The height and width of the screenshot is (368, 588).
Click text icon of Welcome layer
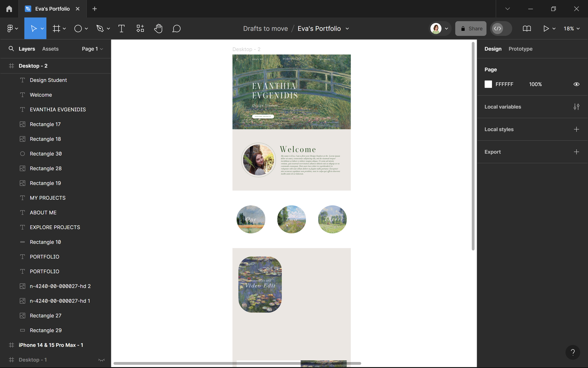[22, 95]
